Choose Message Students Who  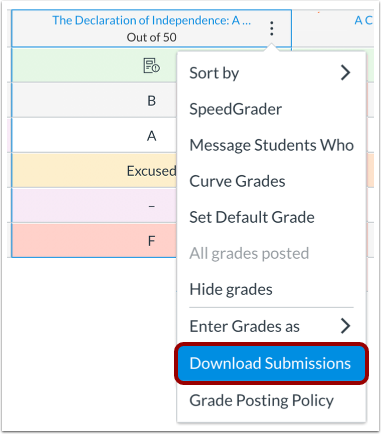[271, 145]
